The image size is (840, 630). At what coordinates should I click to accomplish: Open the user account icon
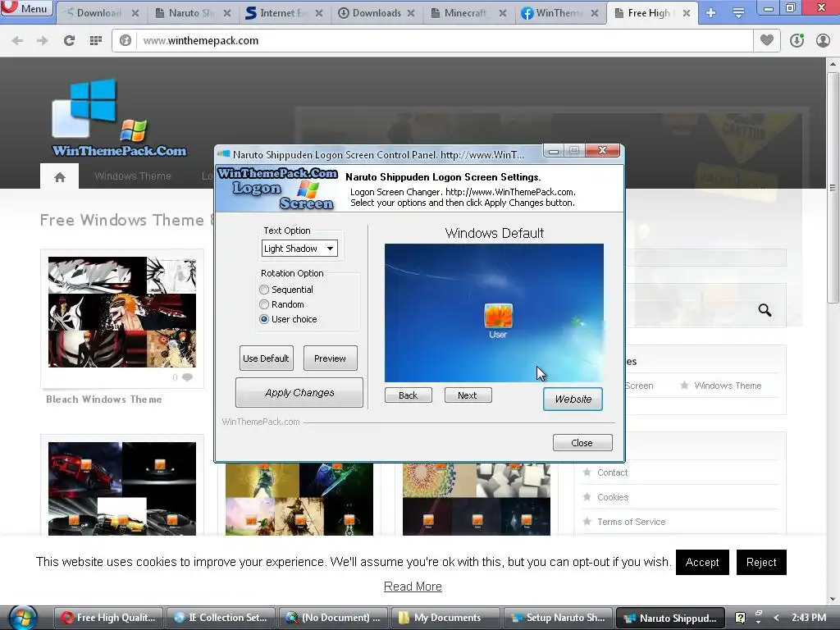823,40
